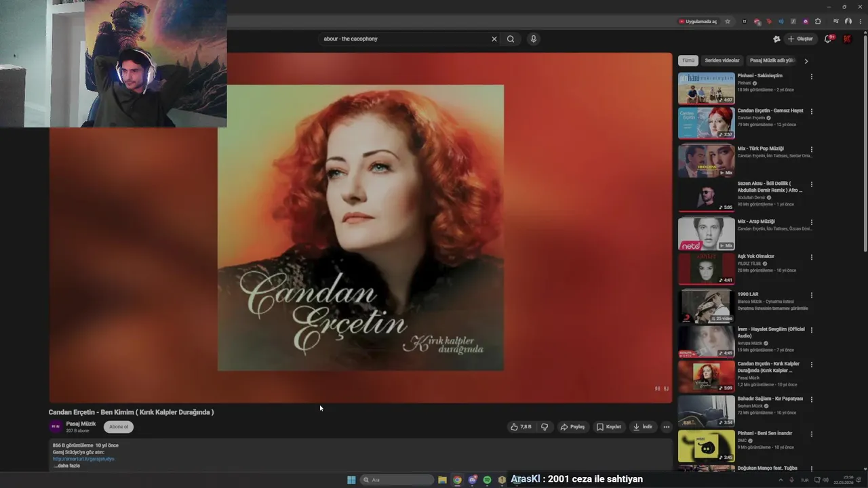Select the 'Tümü' filter chip

(x=688, y=60)
